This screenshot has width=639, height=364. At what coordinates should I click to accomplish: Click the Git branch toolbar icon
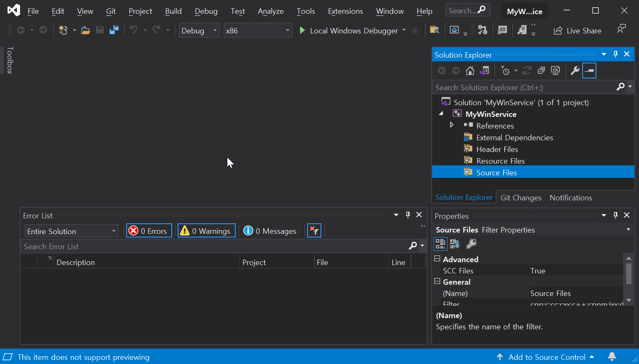click(x=482, y=30)
